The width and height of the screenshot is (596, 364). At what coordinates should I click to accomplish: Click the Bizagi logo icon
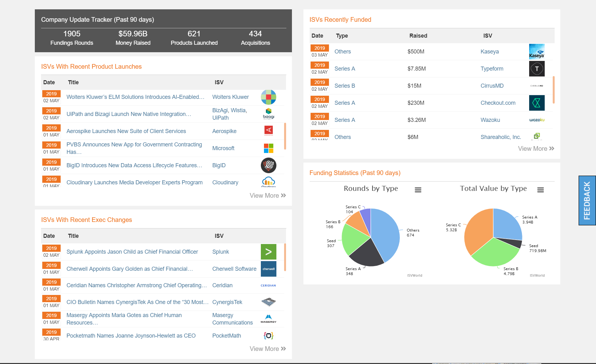click(268, 114)
